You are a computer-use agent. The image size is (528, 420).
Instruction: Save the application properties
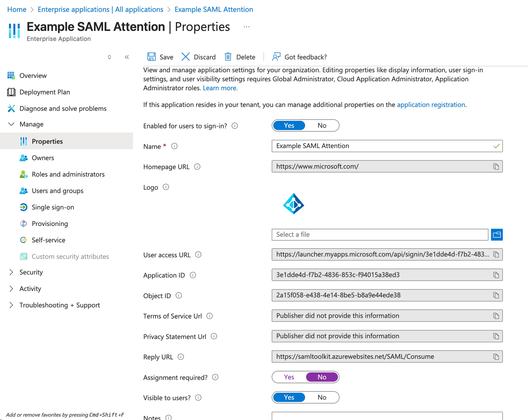point(160,57)
